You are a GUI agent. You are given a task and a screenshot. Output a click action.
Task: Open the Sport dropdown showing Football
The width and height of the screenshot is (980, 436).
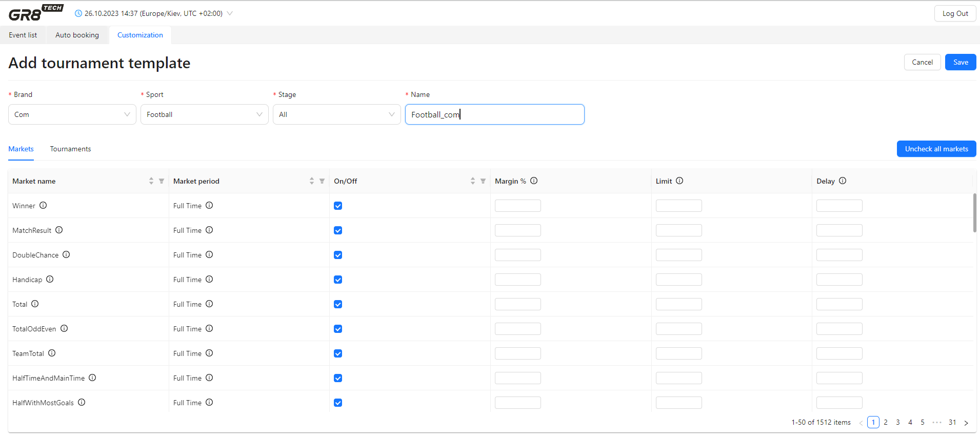[205, 114]
